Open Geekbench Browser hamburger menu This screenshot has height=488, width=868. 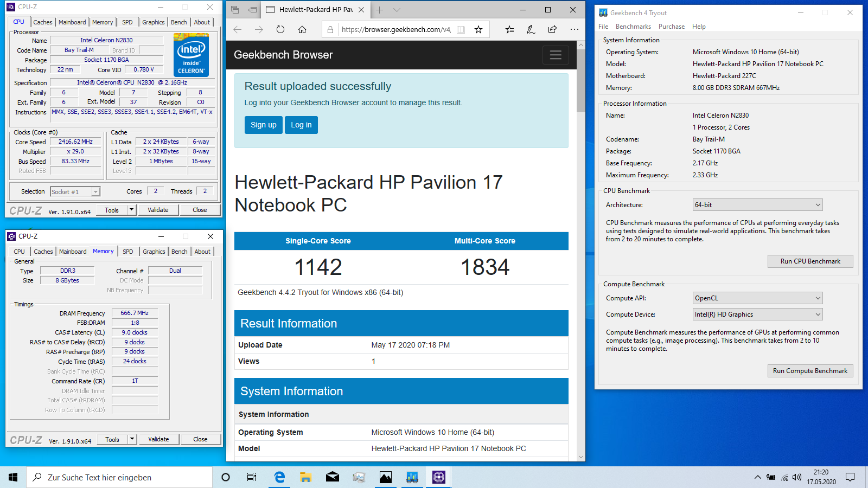pyautogui.click(x=556, y=55)
